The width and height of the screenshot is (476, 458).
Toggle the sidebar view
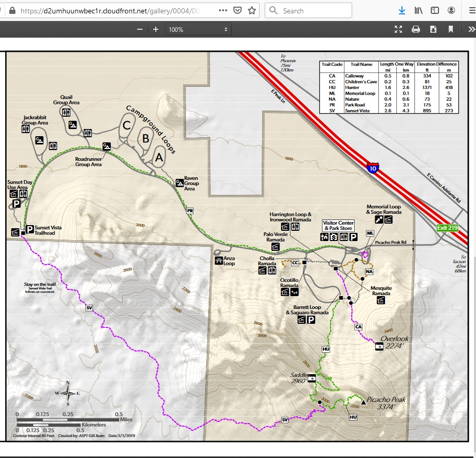coord(435,10)
